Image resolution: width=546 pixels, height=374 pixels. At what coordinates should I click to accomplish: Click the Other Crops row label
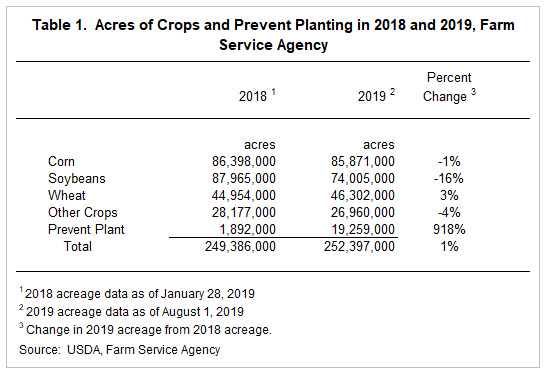tap(83, 212)
